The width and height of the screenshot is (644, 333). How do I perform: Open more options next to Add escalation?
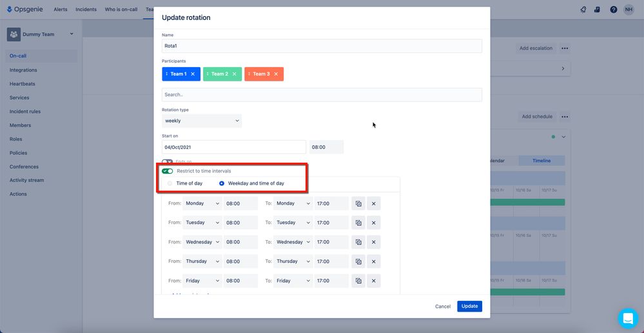[565, 48]
